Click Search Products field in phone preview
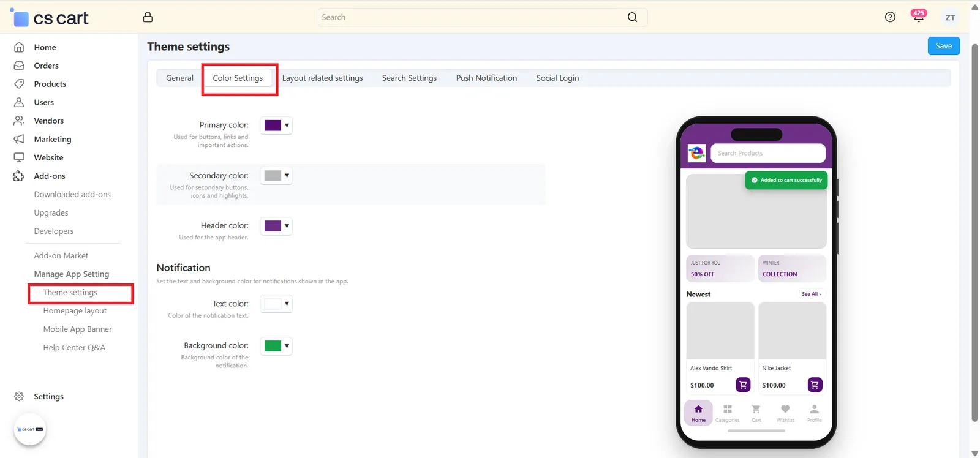The image size is (980, 458). [x=768, y=153]
